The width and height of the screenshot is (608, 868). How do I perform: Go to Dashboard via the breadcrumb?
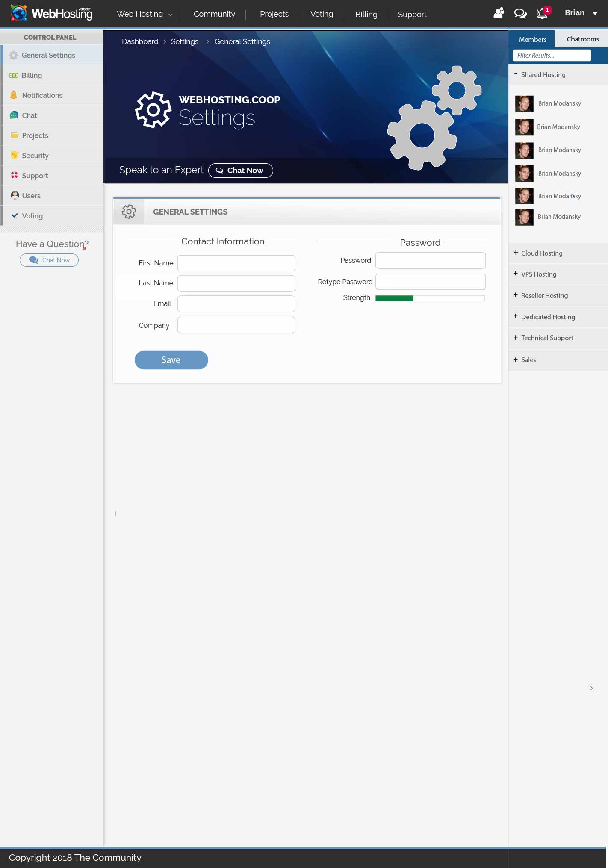coord(140,41)
